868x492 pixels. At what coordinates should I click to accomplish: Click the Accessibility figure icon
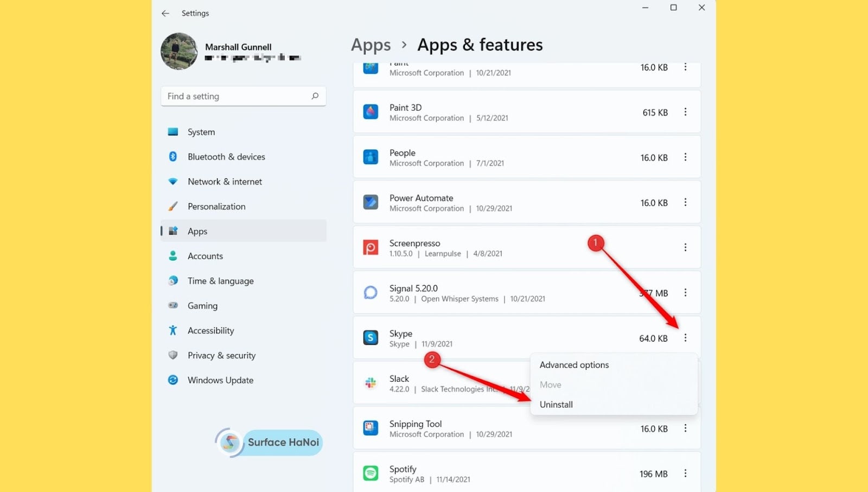click(x=173, y=330)
